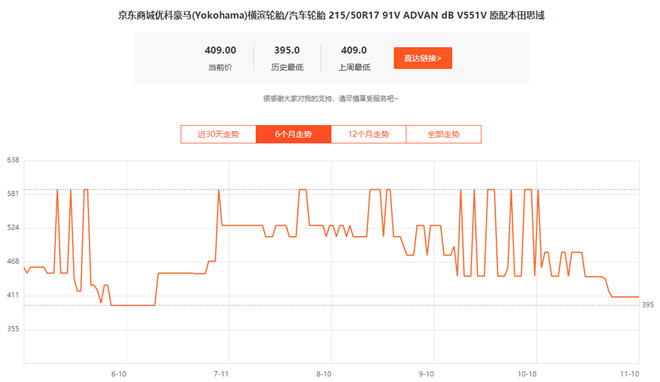Open the 直达链接 orange button
This screenshot has height=382, width=660.
[423, 58]
